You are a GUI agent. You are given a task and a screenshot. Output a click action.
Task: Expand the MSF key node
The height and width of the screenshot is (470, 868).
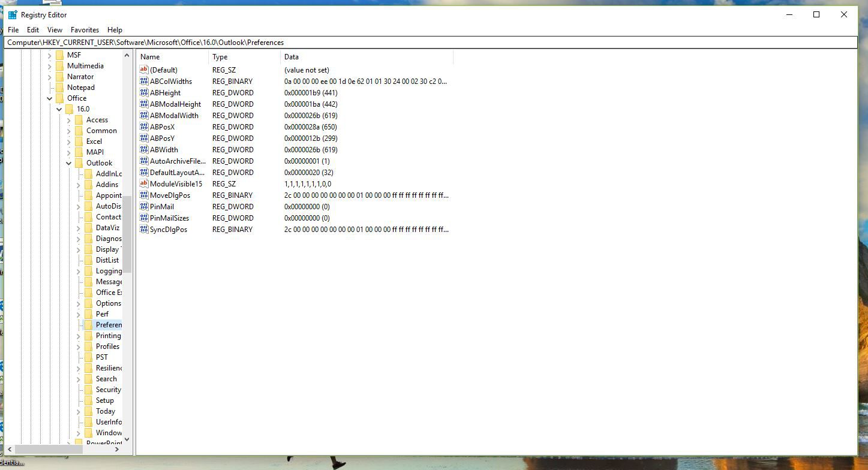tap(50, 55)
